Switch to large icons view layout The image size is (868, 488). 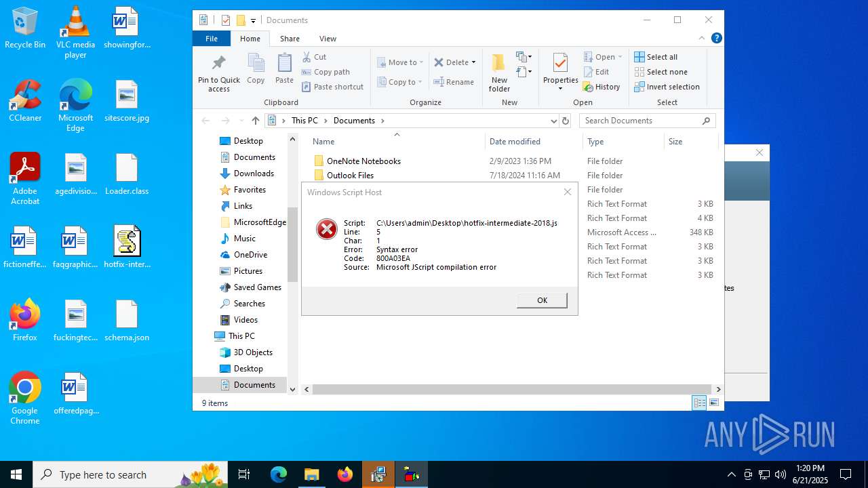[713, 403]
